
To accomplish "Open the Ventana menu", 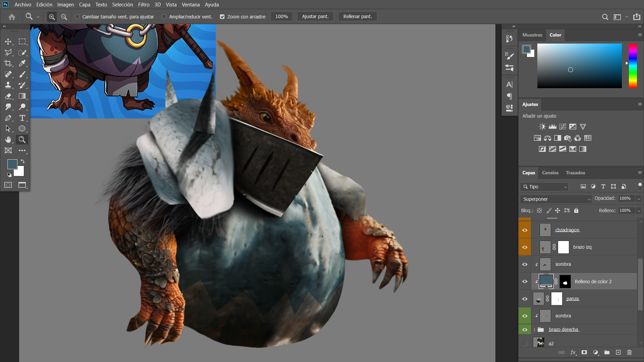I will 191,5.
